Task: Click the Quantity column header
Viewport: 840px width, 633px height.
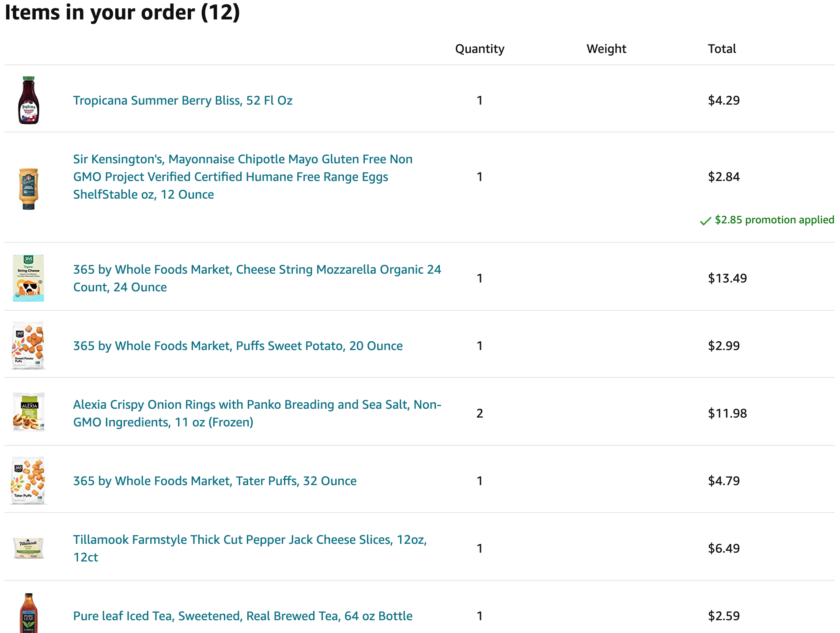Action: 480,49
